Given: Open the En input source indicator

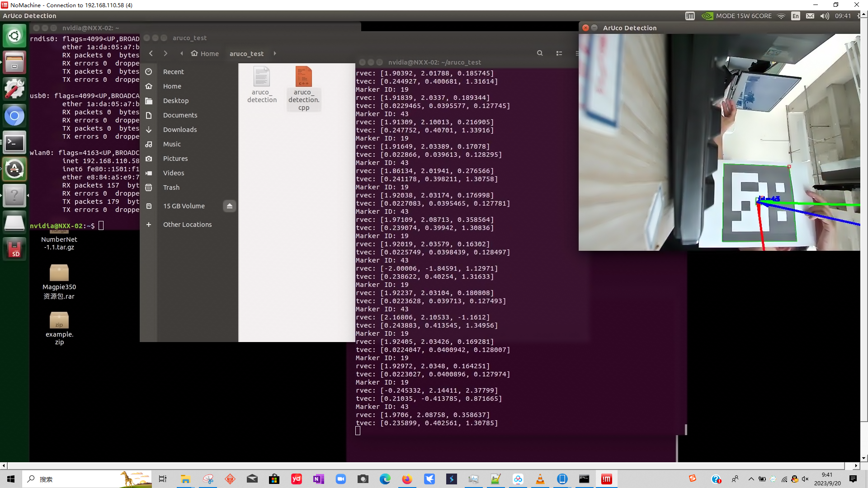Looking at the screenshot, I should 796,16.
